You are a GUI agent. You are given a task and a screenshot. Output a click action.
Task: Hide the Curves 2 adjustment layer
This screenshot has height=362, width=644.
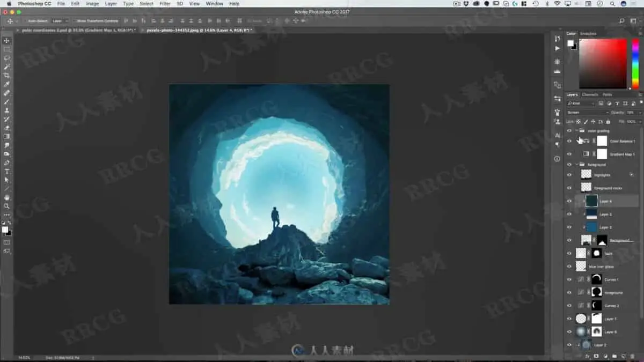coord(569,306)
